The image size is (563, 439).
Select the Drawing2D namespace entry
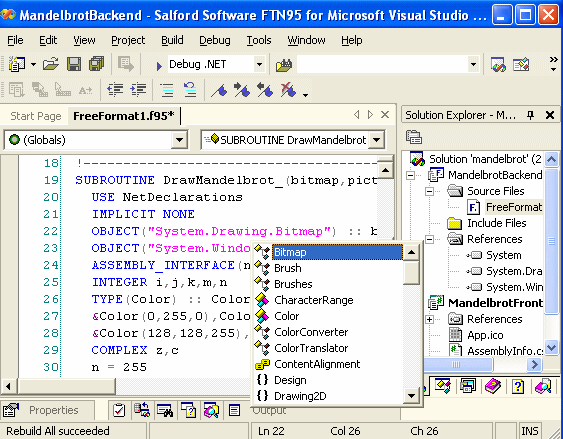tap(300, 396)
